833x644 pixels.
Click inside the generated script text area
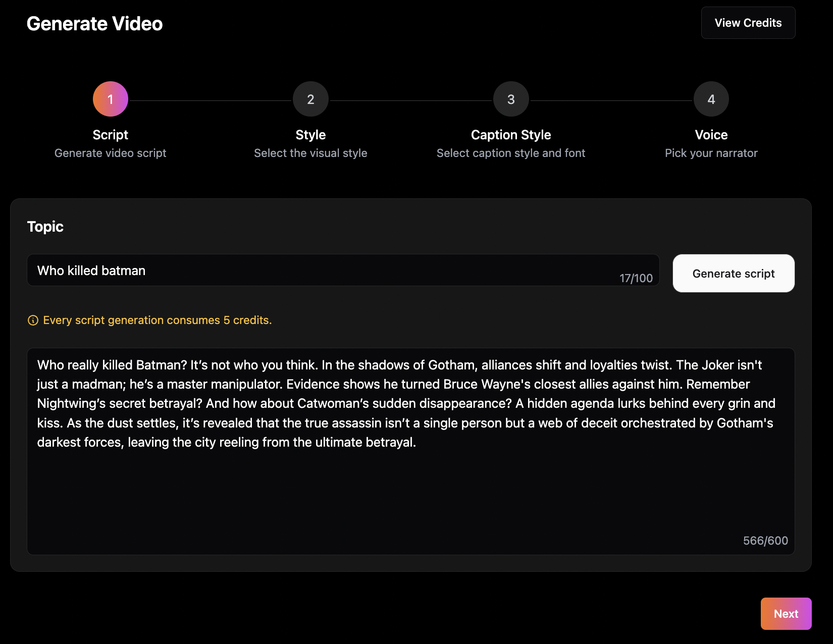[x=410, y=451]
